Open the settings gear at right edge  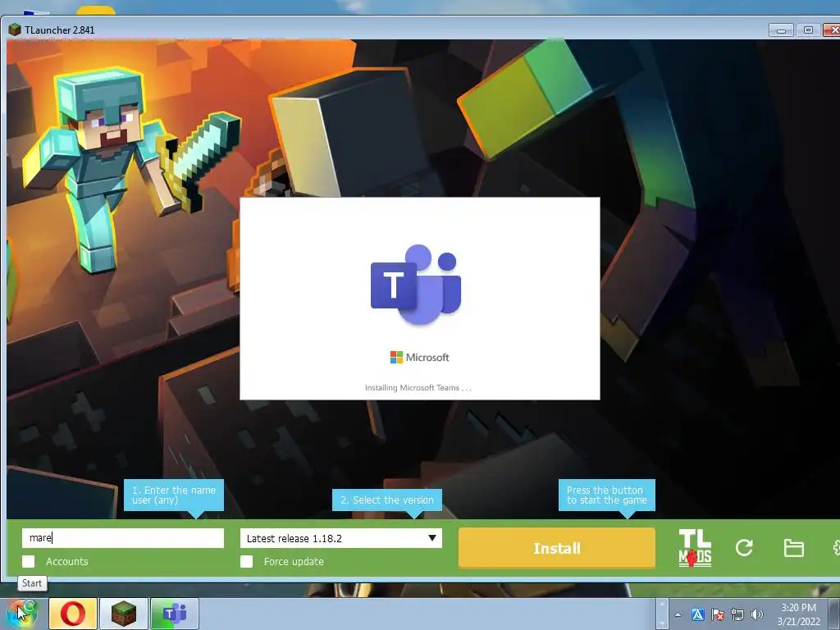(836, 548)
